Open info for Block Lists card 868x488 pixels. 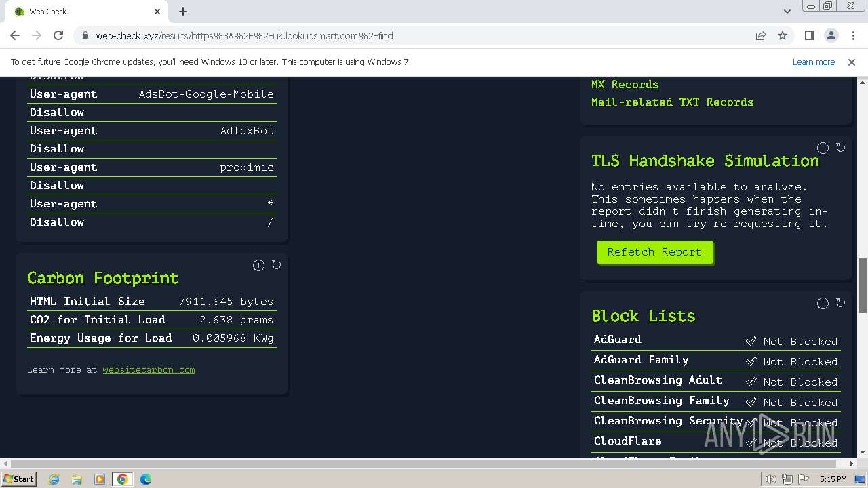coord(823,303)
